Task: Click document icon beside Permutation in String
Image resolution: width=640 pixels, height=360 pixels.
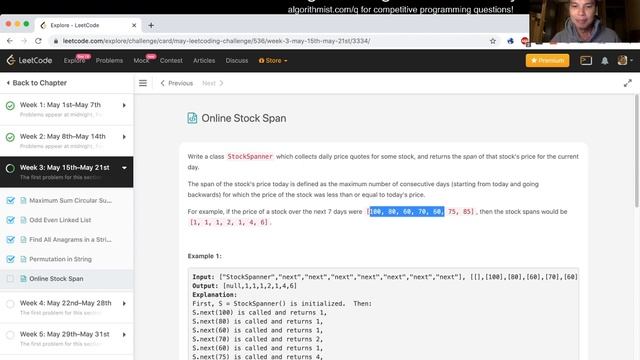Action: click(x=23, y=259)
